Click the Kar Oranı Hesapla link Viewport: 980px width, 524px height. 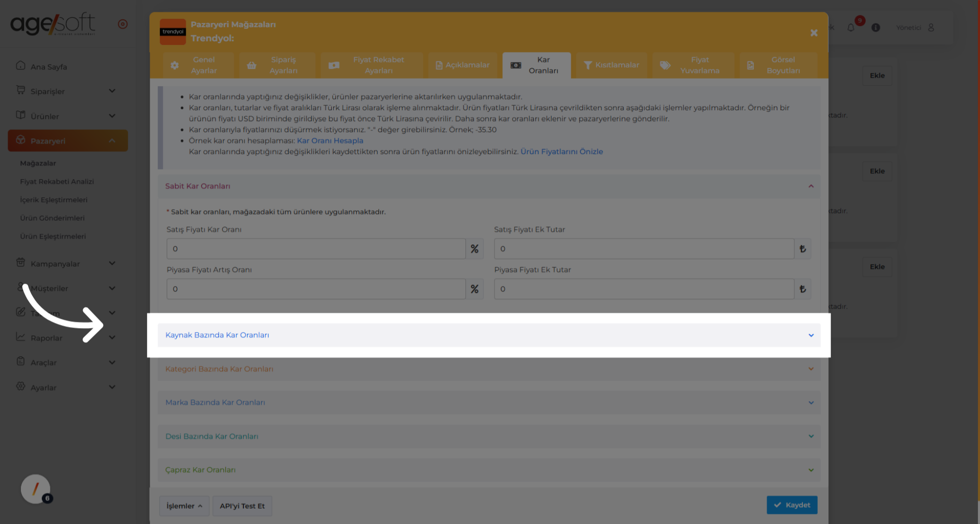coord(330,141)
